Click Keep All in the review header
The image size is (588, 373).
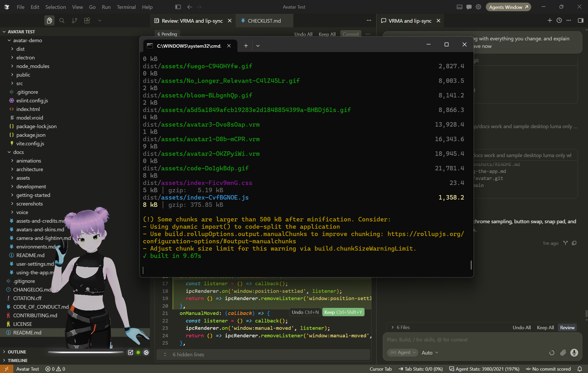click(x=327, y=34)
